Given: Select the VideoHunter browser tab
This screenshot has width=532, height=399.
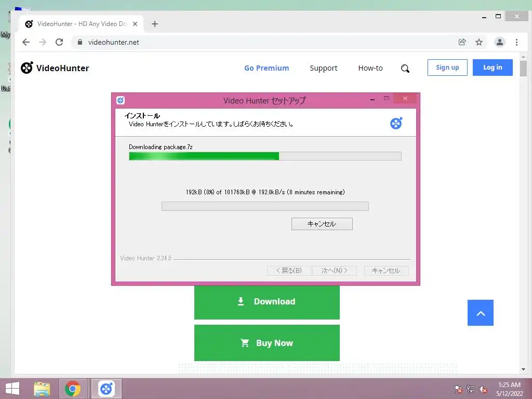Looking at the screenshot, I should (x=82, y=24).
